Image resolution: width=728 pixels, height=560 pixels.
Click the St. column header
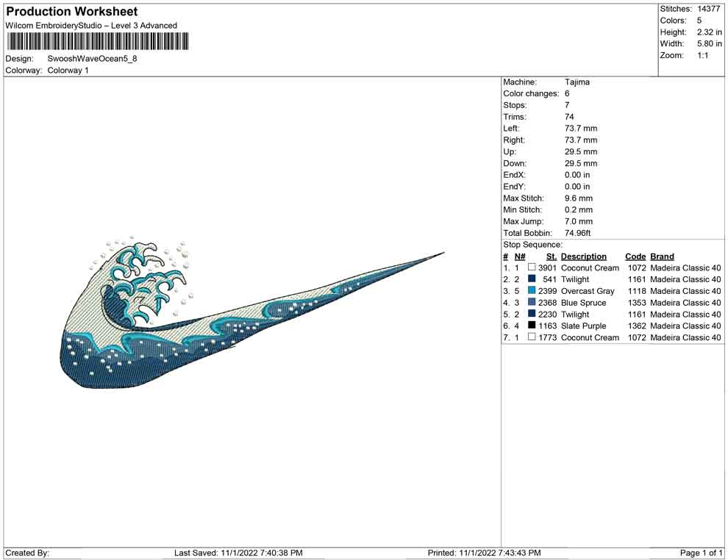551,256
